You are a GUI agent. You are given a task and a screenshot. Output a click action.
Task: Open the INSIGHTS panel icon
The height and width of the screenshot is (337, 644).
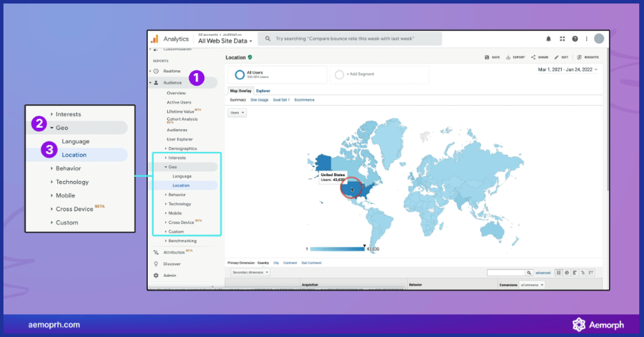tap(579, 57)
